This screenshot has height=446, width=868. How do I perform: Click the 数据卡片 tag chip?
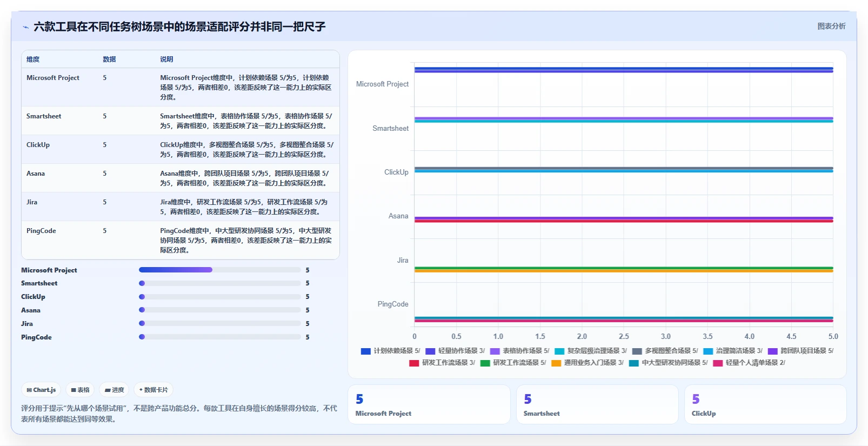pos(153,390)
